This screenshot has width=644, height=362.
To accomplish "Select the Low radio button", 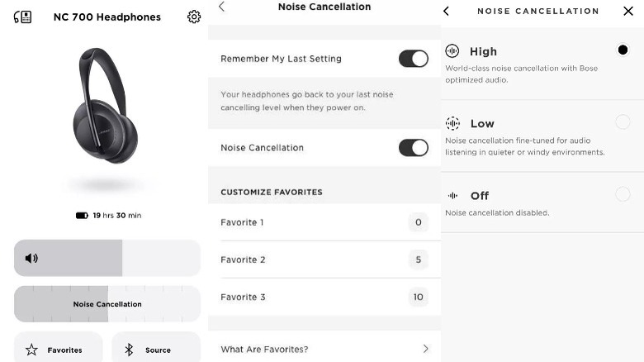I will pyautogui.click(x=623, y=122).
